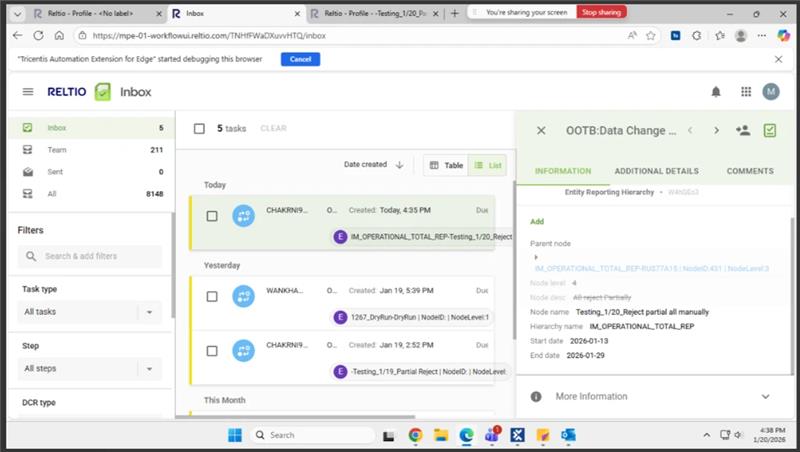The height and width of the screenshot is (452, 800).
Task: Check the WANKHA task checkbox
Action: coord(212,296)
